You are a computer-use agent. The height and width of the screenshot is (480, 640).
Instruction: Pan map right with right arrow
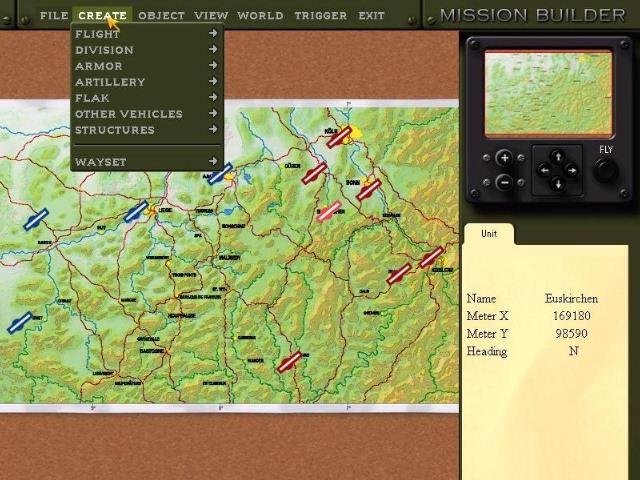click(573, 170)
